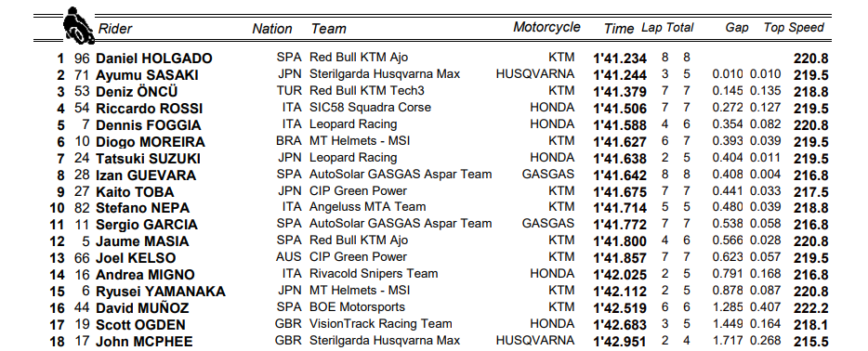Viewport: 868px width, 351px height.
Task: Click the motorcycle rider icon
Action: [x=78, y=25]
